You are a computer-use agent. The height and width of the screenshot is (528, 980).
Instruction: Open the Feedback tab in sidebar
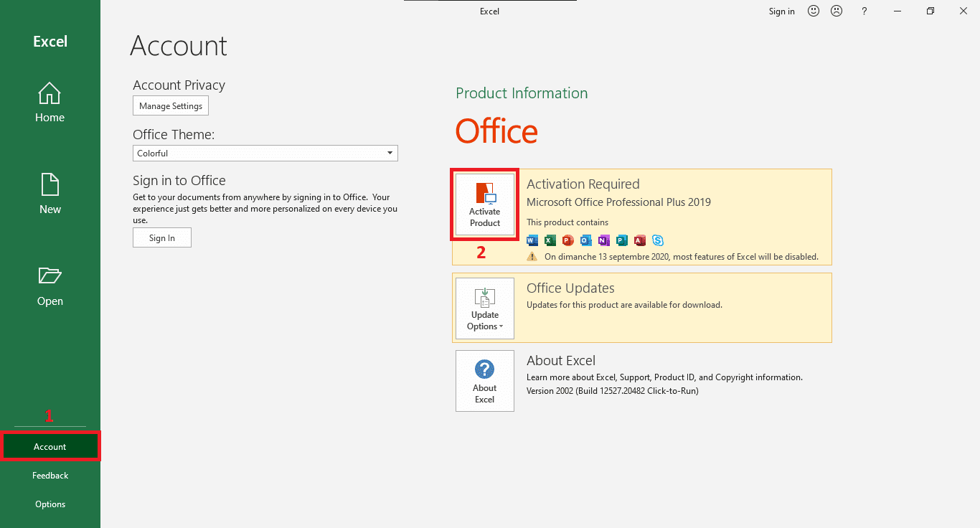[x=50, y=476]
